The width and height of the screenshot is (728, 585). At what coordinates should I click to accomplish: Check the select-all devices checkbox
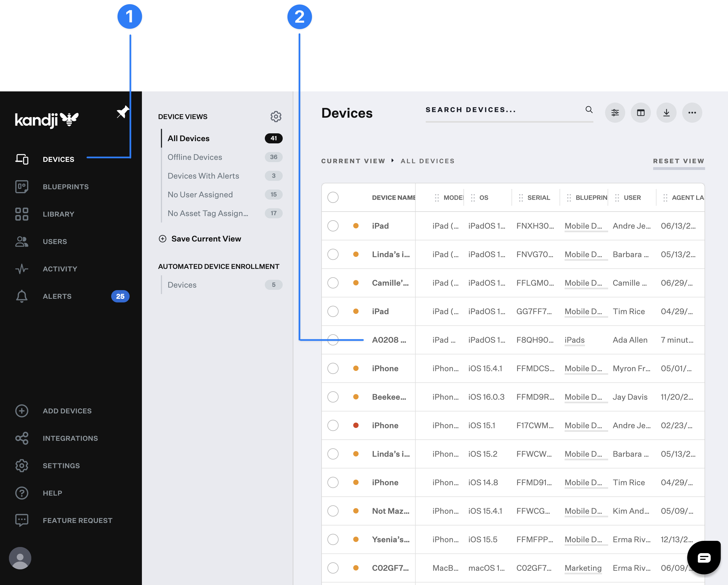333,197
